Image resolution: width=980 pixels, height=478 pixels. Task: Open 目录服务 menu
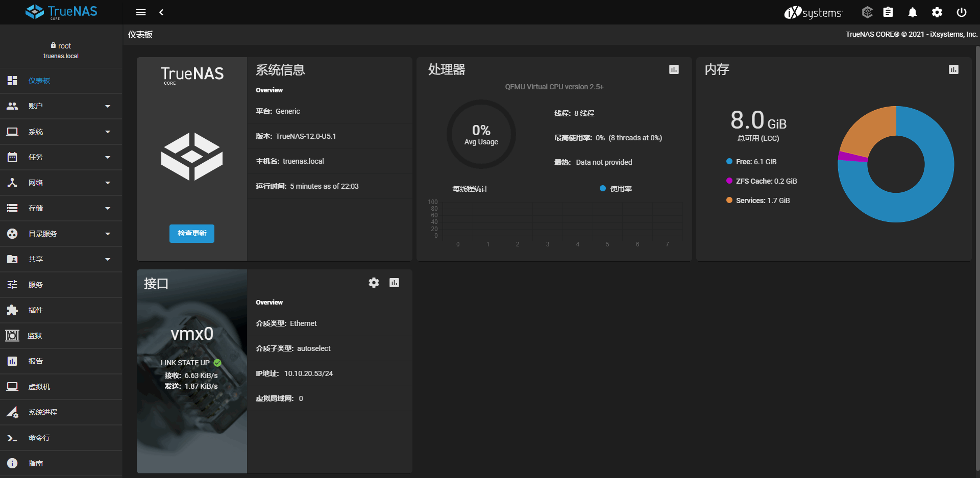61,234
